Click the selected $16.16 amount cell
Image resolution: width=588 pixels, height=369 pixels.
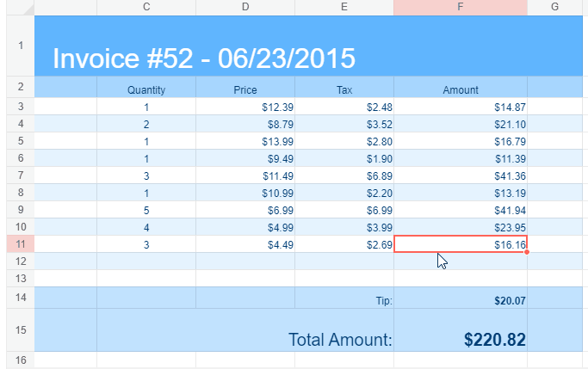tap(461, 244)
